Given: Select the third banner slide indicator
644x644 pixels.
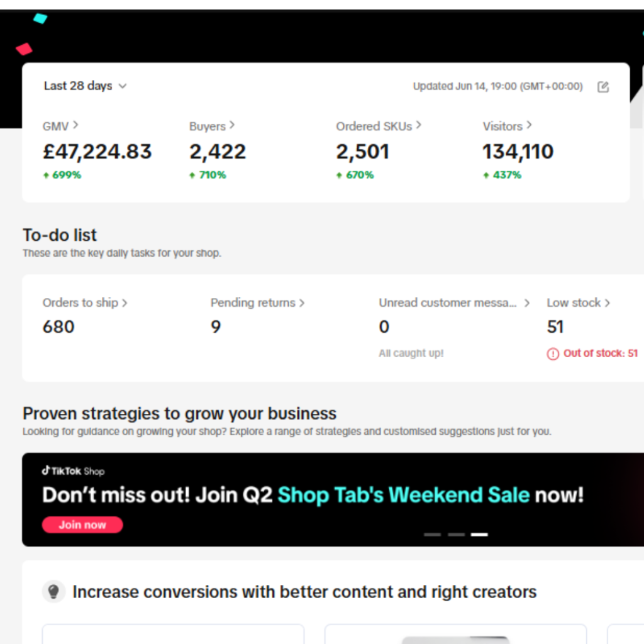Looking at the screenshot, I should click(479, 535).
